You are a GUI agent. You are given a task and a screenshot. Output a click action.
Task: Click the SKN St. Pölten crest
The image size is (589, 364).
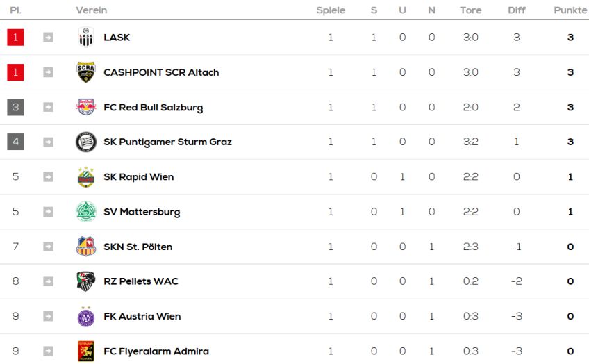point(86,247)
